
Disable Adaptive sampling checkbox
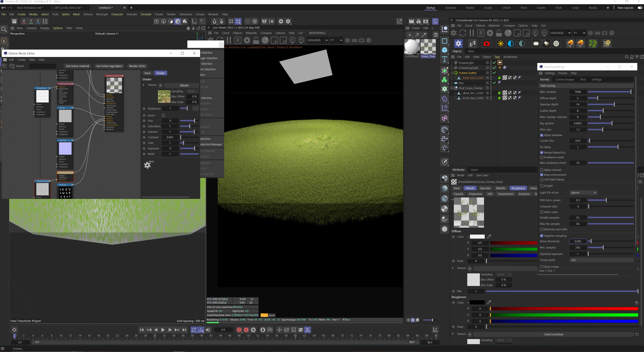pyautogui.click(x=542, y=236)
